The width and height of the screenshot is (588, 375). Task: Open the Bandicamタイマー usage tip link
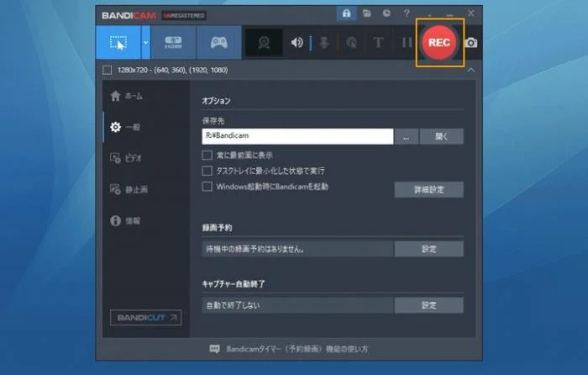pos(297,350)
